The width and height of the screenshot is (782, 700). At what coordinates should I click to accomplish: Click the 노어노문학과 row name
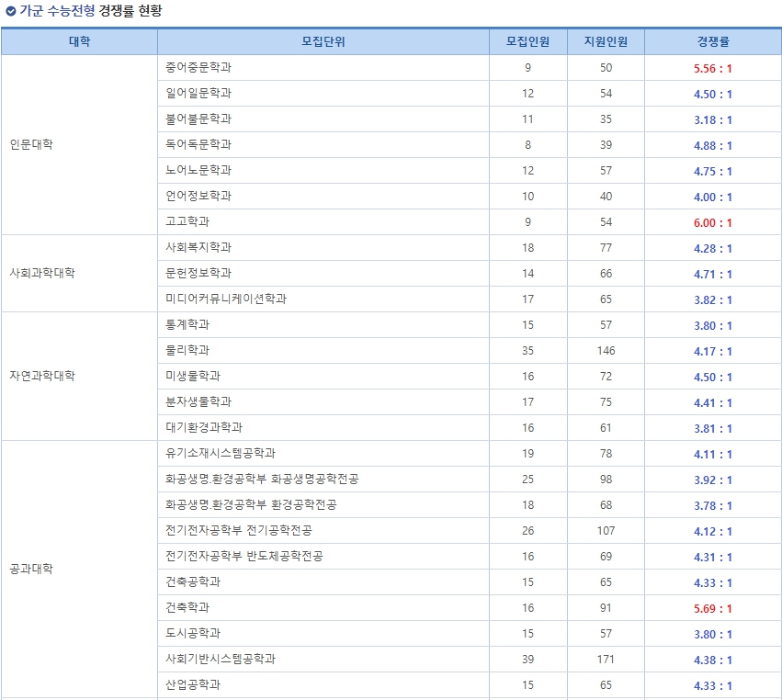coord(198,170)
